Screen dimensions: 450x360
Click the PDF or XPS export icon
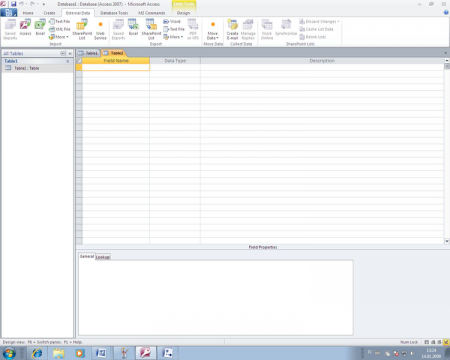[193, 29]
